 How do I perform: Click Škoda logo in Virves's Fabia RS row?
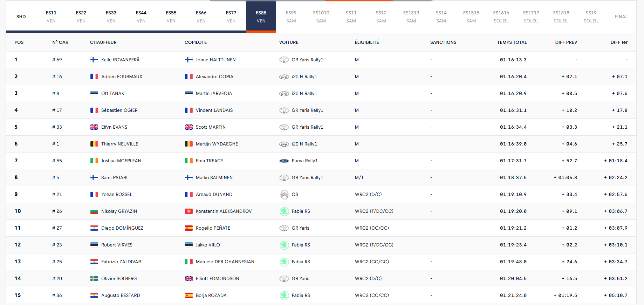tap(284, 245)
